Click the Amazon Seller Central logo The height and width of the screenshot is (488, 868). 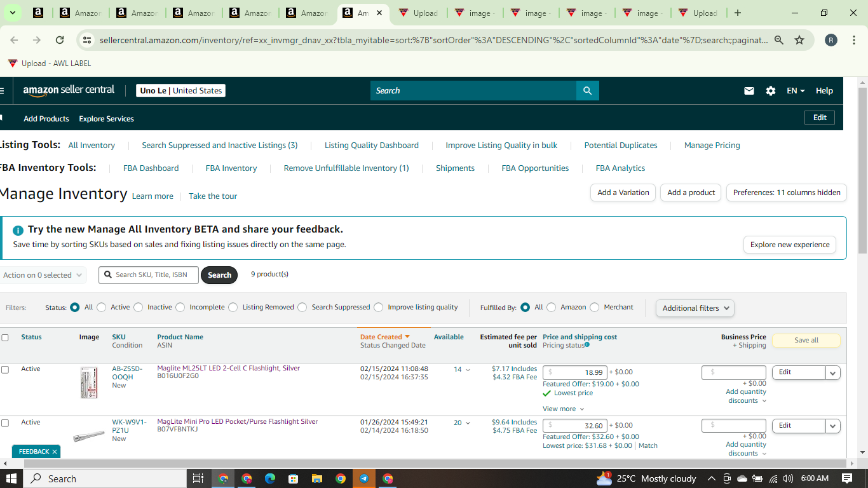pos(69,90)
